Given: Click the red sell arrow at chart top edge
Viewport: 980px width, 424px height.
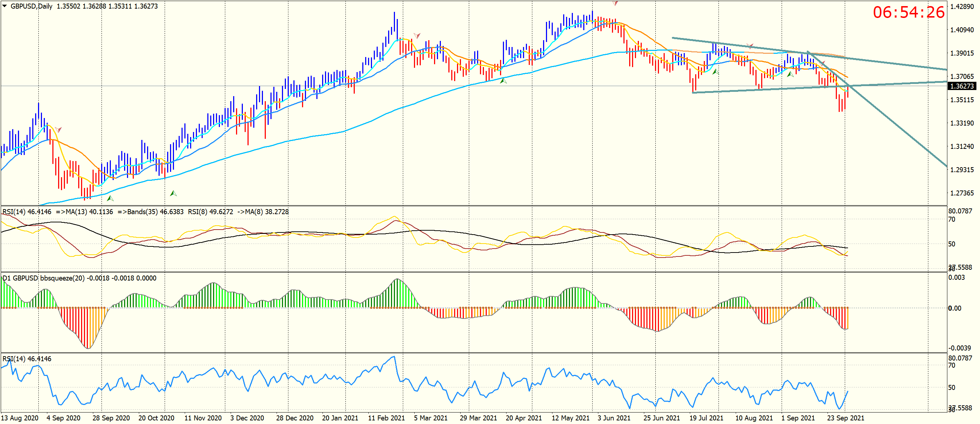Looking at the screenshot, I should click(615, 4).
